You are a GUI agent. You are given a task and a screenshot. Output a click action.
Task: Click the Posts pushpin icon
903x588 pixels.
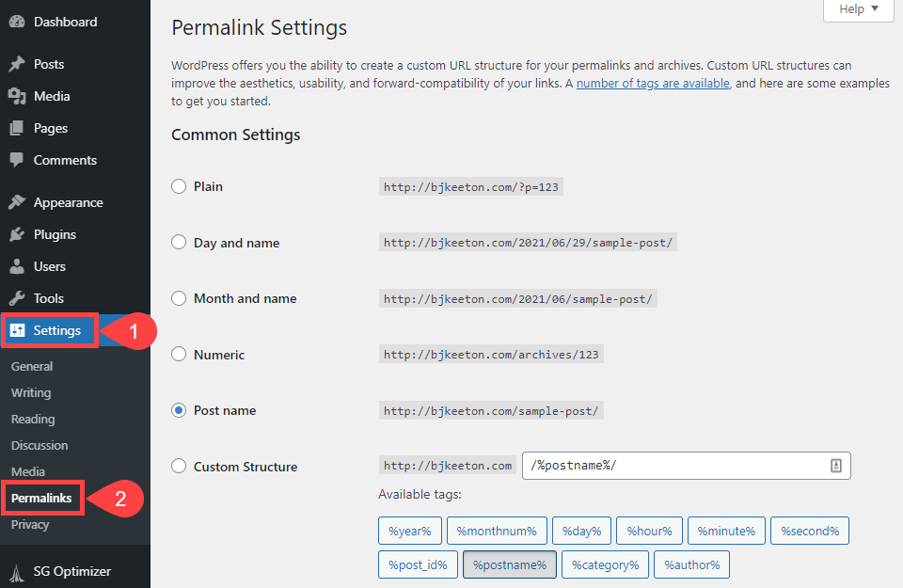19,63
